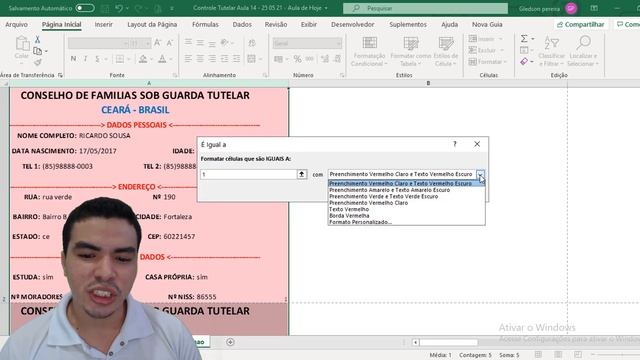Open help with the question mark in dialog
This screenshot has height=360, width=640.
tap(455, 144)
